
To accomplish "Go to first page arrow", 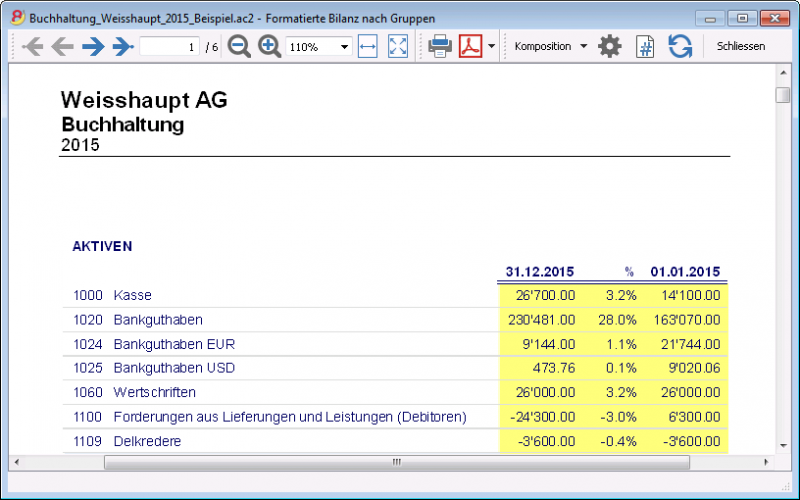I will pos(33,46).
